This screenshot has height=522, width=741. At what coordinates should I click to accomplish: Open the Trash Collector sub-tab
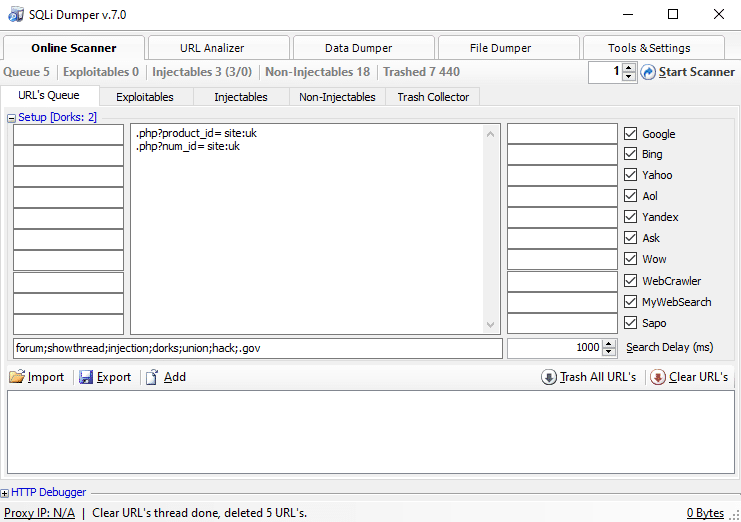[433, 97]
